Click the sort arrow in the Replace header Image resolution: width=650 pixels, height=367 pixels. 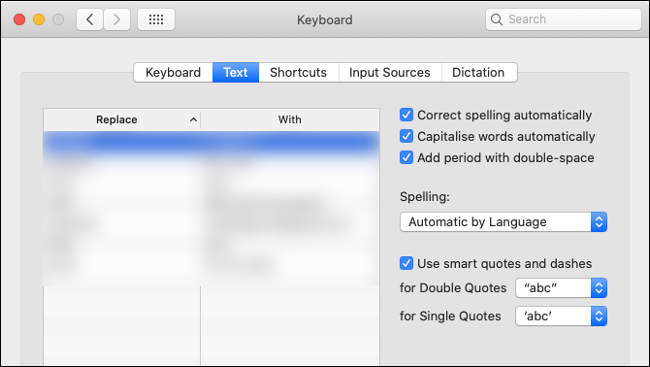click(193, 120)
